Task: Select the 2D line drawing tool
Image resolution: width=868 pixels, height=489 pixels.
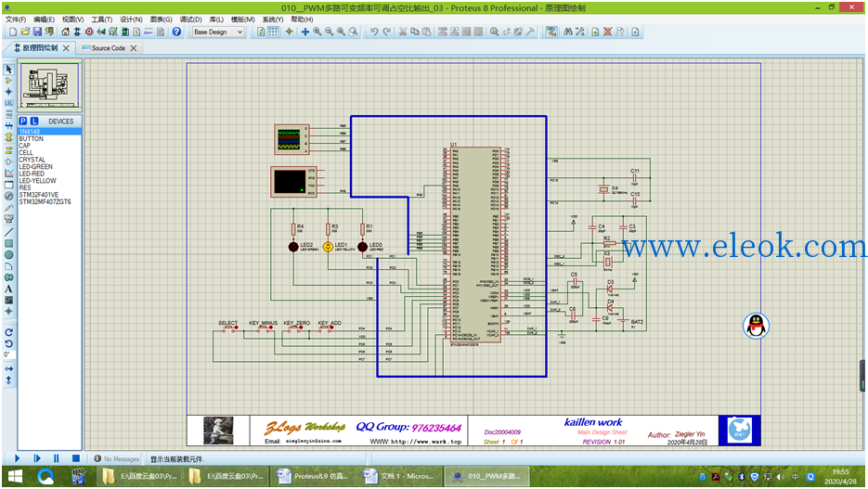Action: [x=9, y=232]
